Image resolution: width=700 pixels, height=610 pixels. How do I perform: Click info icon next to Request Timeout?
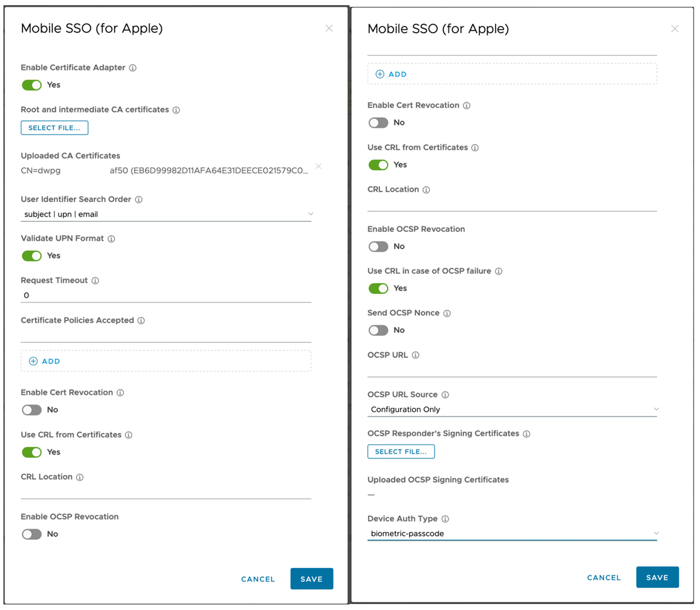(95, 281)
